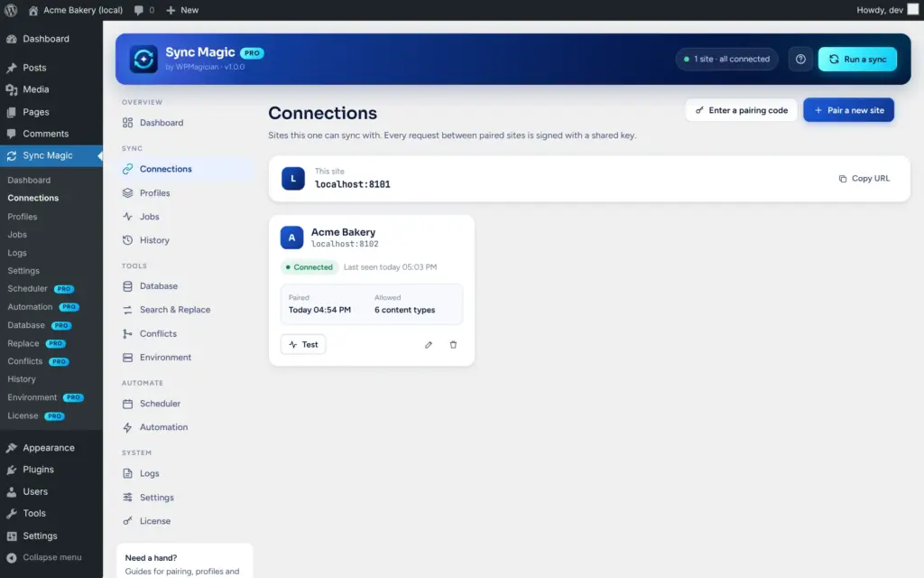Viewport: 924px width, 578px height.
Task: Open History in plugin nav
Action: [x=184, y=240]
